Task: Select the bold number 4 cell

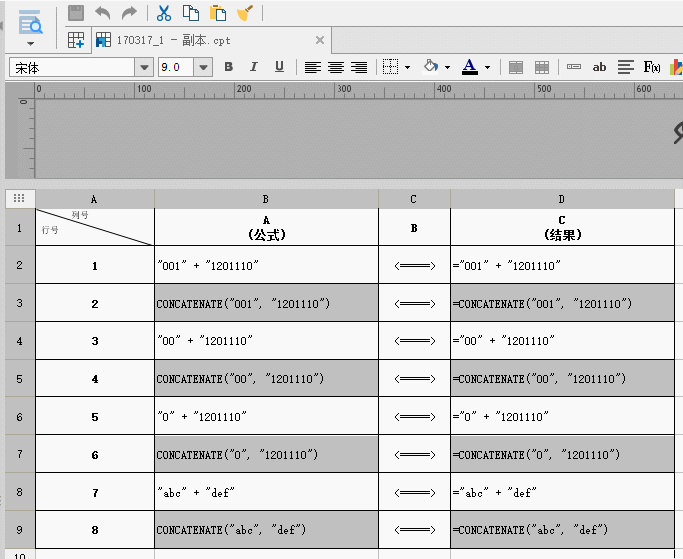Action: coord(95,378)
